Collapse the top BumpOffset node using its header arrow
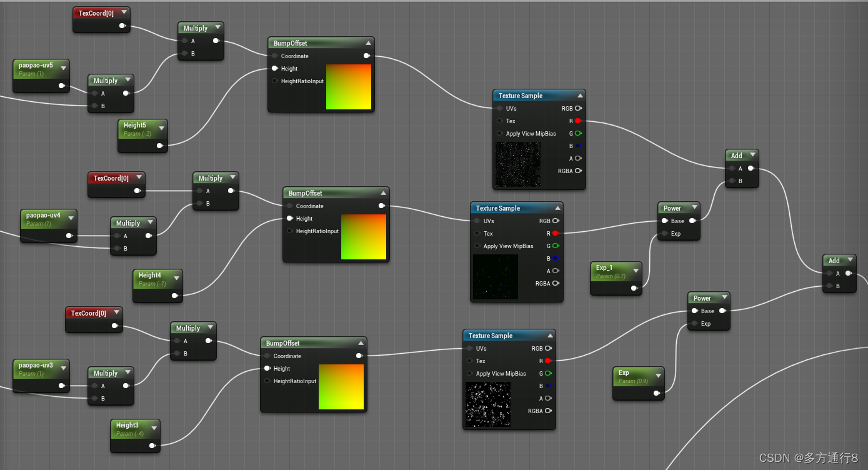868x470 pixels. [x=367, y=42]
